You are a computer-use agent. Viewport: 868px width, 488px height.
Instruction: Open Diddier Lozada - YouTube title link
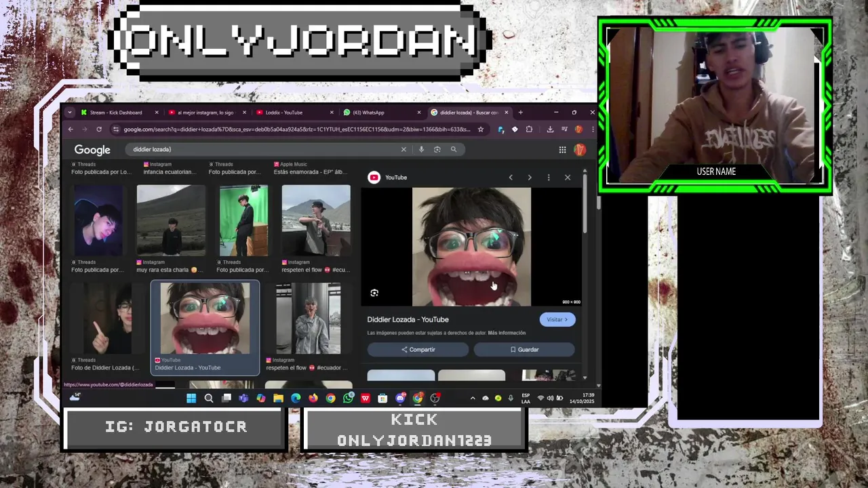point(408,319)
